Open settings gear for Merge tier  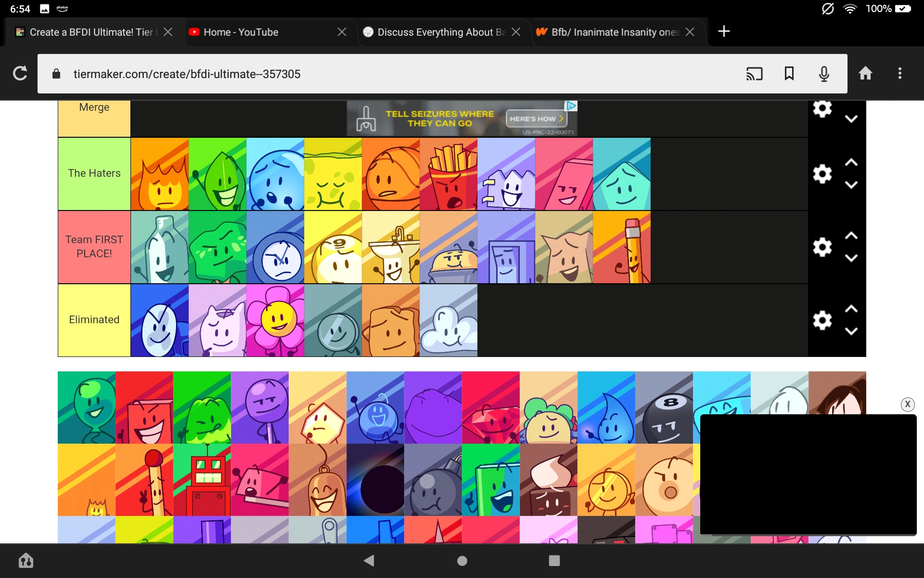822,109
